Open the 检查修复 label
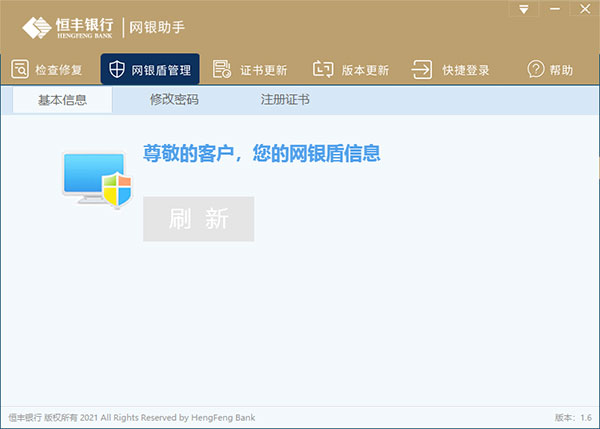Viewport: 600px width, 429px height. [59, 70]
